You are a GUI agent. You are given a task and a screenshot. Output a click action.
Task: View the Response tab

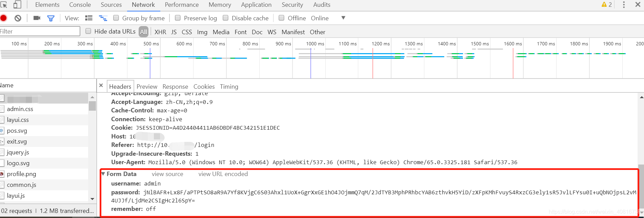click(175, 87)
